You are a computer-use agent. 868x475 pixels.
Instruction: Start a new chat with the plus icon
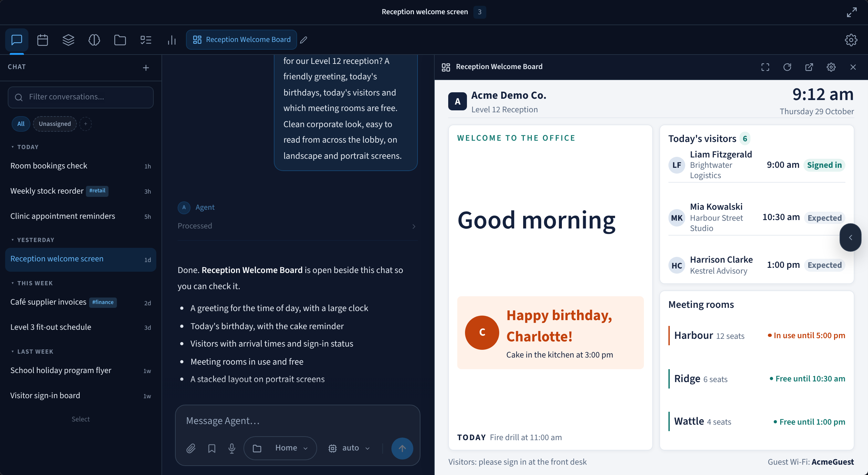pyautogui.click(x=146, y=68)
